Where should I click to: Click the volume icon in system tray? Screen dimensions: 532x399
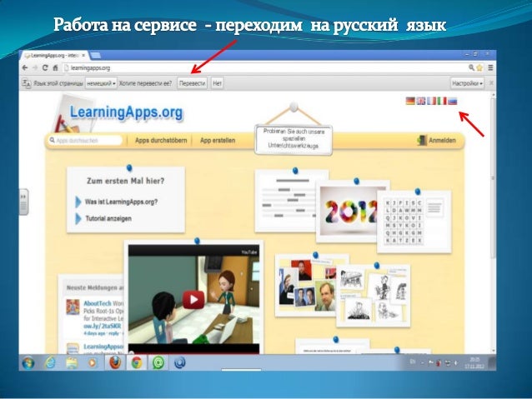pos(455,363)
